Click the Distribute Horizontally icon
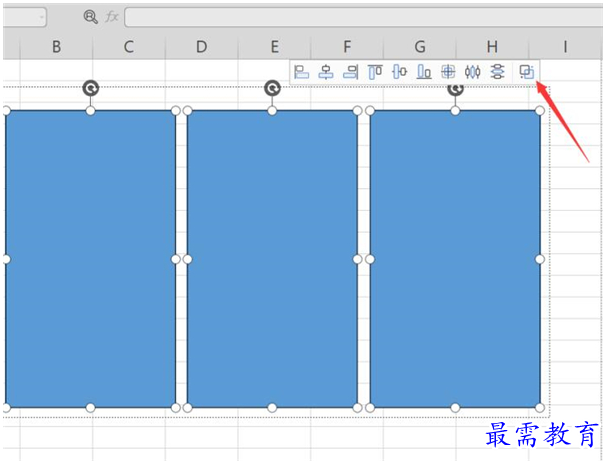Viewport: 607px width, 466px height. 473,72
